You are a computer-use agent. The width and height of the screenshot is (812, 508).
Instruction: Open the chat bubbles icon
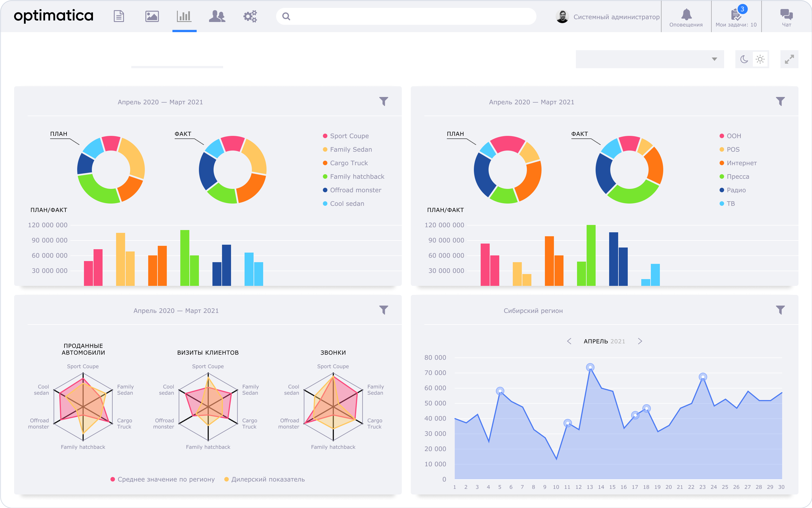click(786, 15)
